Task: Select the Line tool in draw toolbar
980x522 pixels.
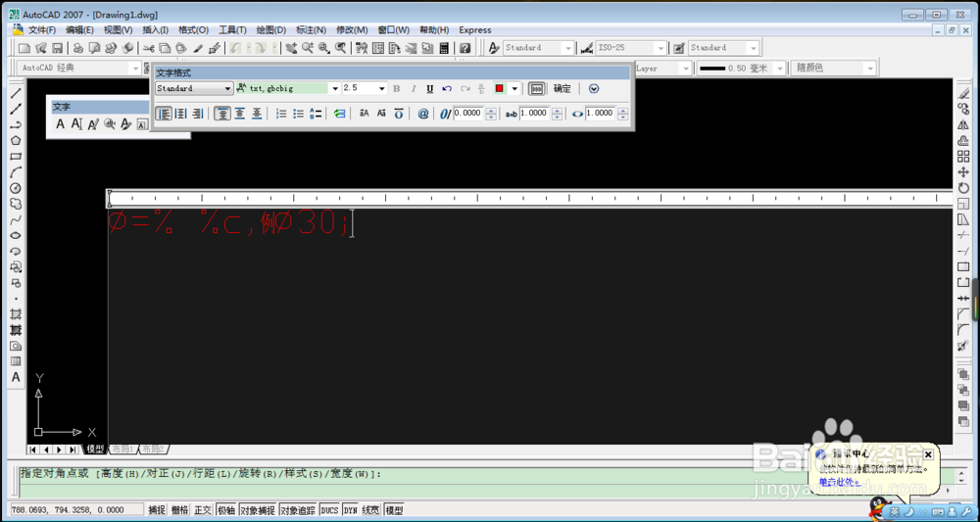Action: (17, 93)
